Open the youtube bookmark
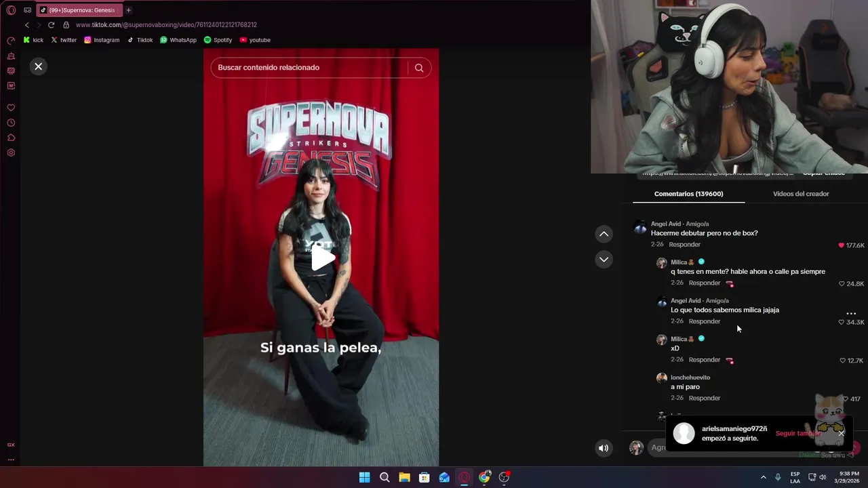This screenshot has width=868, height=488. [255, 40]
